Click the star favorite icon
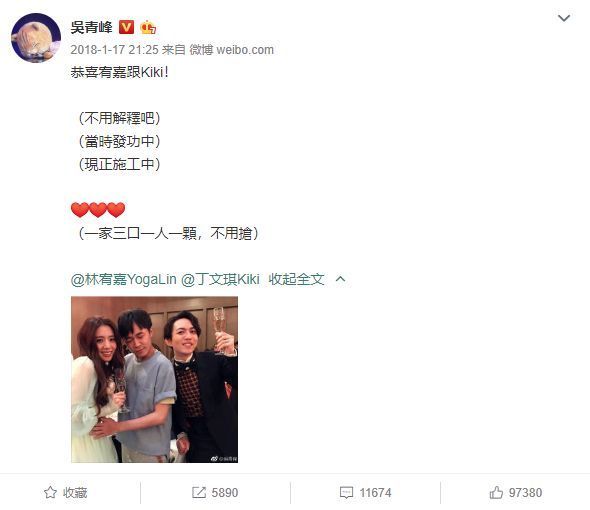Viewport: 590px width, 510px height. coord(50,492)
